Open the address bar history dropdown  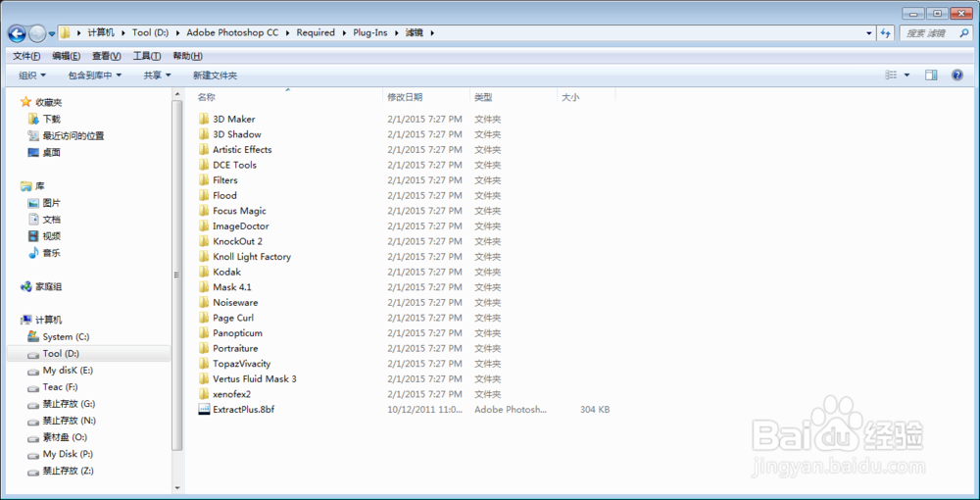click(869, 33)
